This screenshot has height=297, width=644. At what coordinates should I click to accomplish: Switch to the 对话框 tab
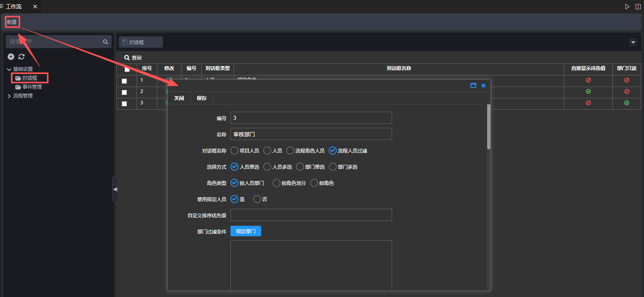[x=140, y=42]
